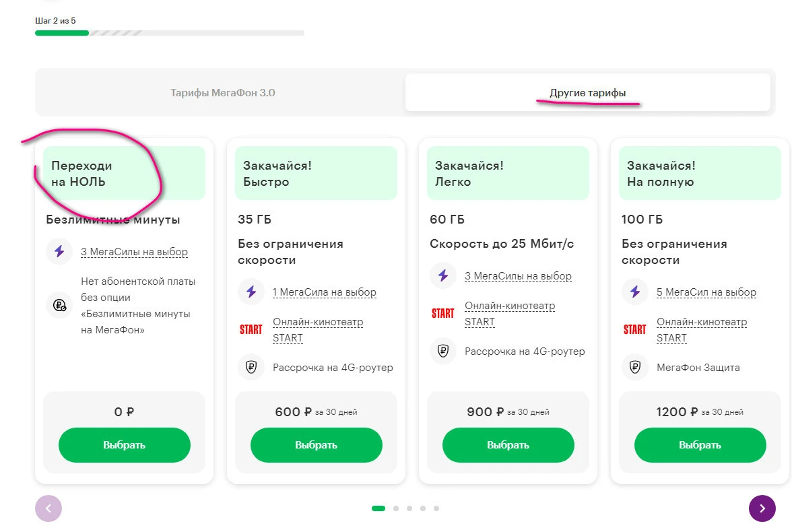
Task: Jump to the second carousel page dot
Action: click(396, 508)
